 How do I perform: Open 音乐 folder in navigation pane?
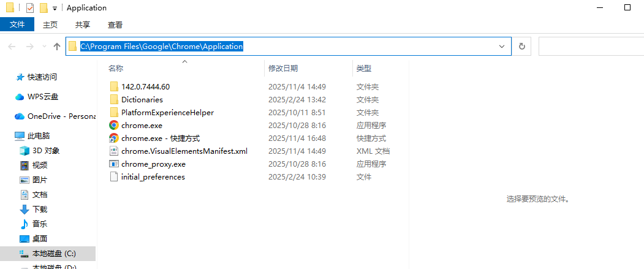(x=40, y=224)
